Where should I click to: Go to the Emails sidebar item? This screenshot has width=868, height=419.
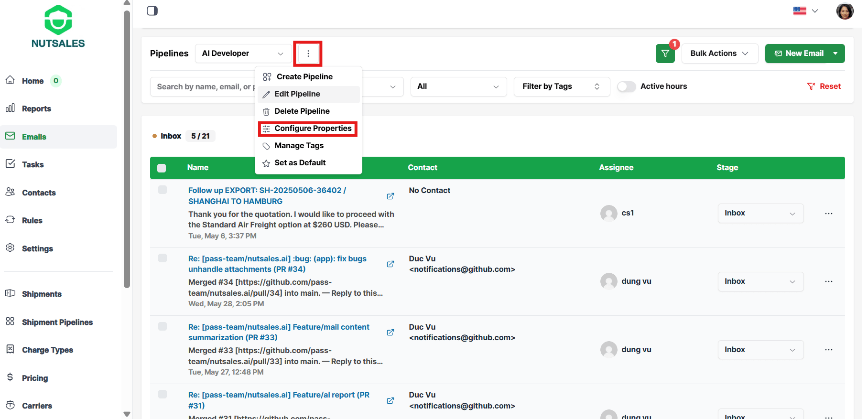click(x=59, y=137)
